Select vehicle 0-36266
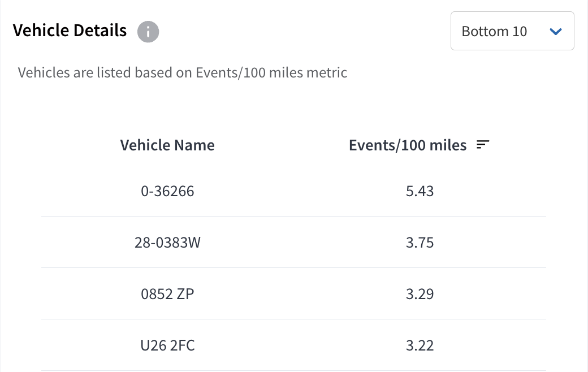This screenshot has height=372, width=588. 167,191
